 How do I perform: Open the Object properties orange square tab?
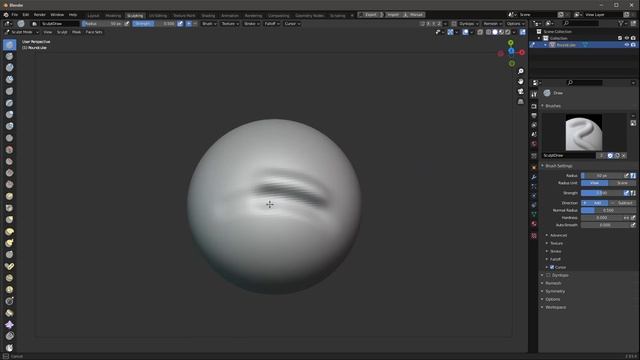tap(534, 167)
